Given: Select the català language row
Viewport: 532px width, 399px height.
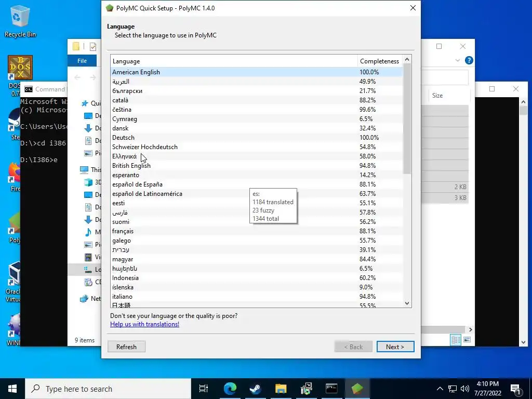Looking at the screenshot, I should click(257, 100).
